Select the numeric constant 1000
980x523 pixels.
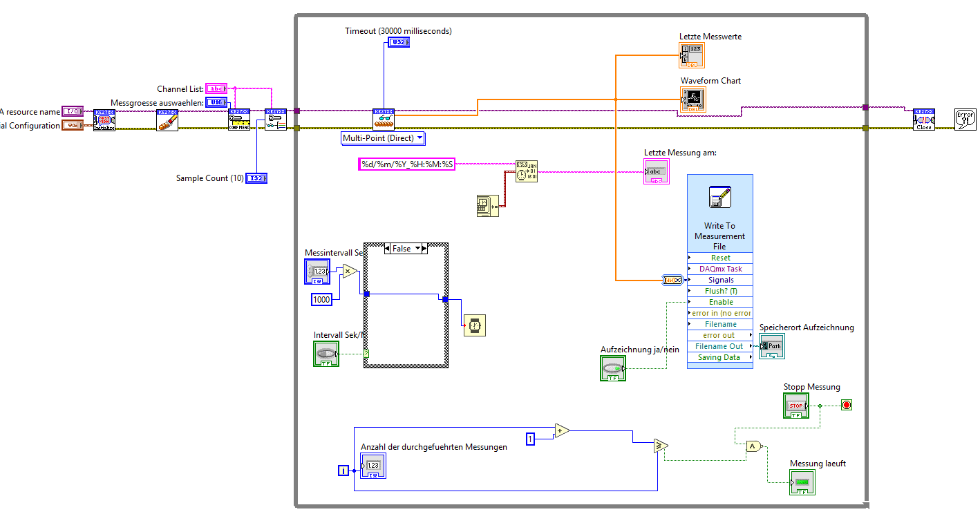[x=321, y=299]
